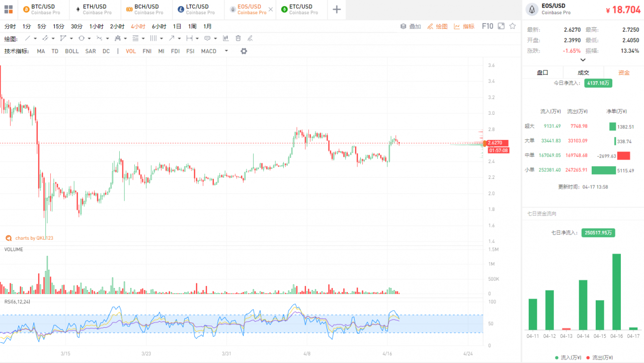Expand the wave pattern tool dropdown arrow
The height and width of the screenshot is (363, 644).
(x=108, y=38)
